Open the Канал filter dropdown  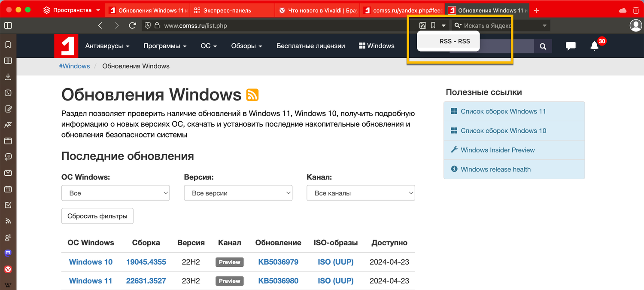(x=361, y=193)
